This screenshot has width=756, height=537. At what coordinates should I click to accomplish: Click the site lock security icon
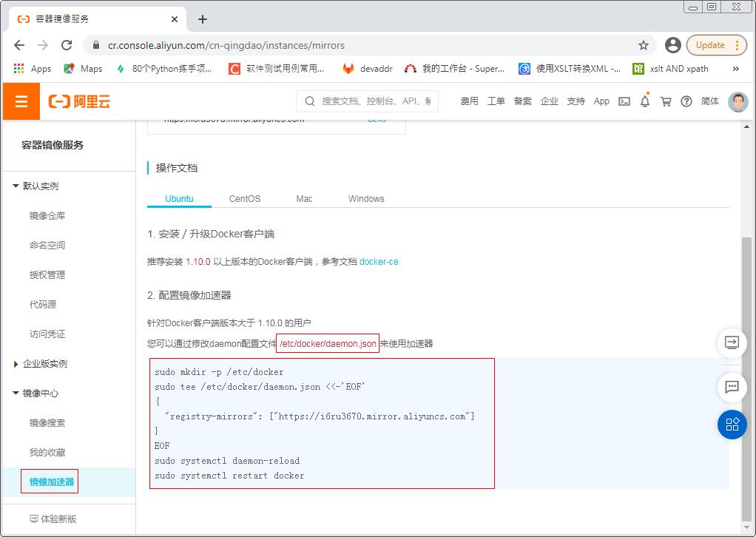coord(96,45)
